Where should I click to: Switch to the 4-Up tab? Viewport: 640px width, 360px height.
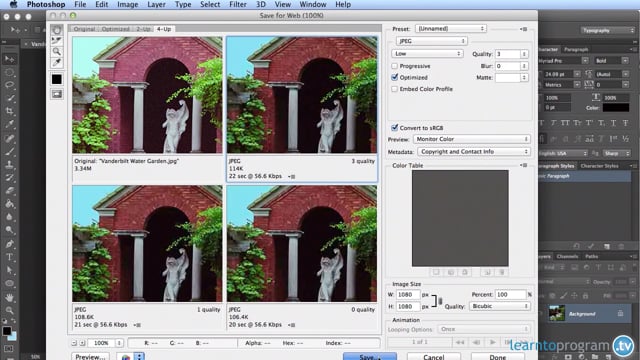coord(164,29)
